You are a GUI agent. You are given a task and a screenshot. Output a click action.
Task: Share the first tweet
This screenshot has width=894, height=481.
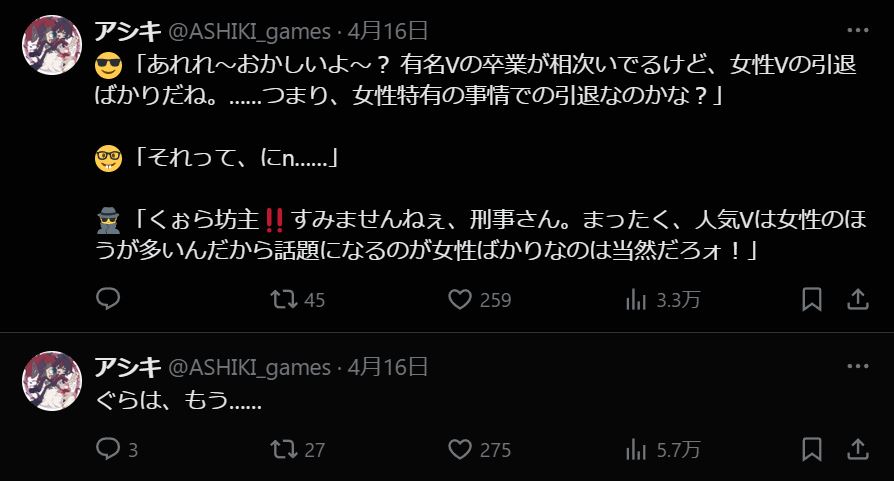click(858, 300)
